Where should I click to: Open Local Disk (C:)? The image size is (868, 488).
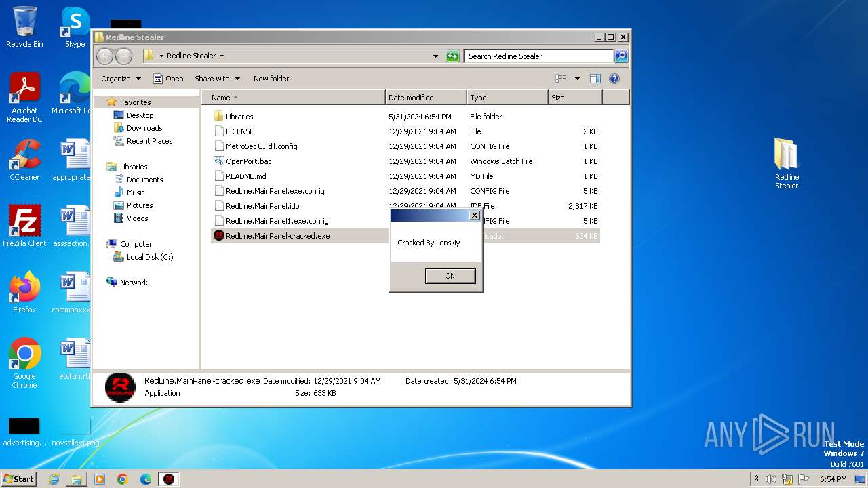pyautogui.click(x=149, y=257)
